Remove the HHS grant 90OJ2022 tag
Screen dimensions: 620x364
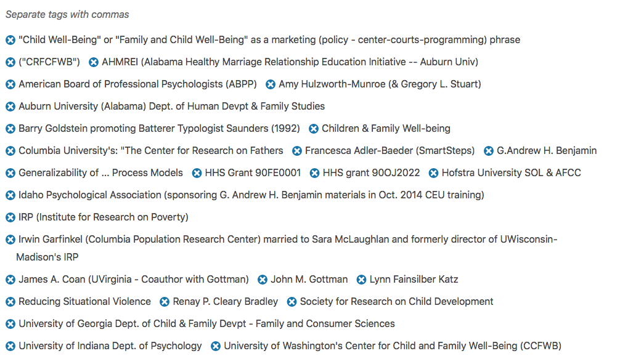pos(315,173)
